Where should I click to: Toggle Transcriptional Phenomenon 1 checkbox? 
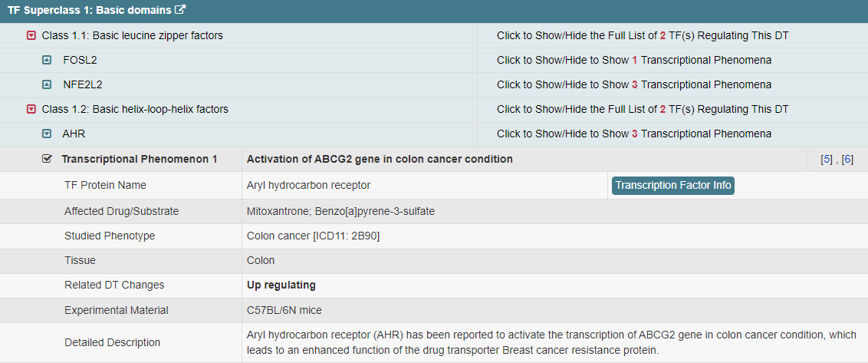pyautogui.click(x=47, y=159)
